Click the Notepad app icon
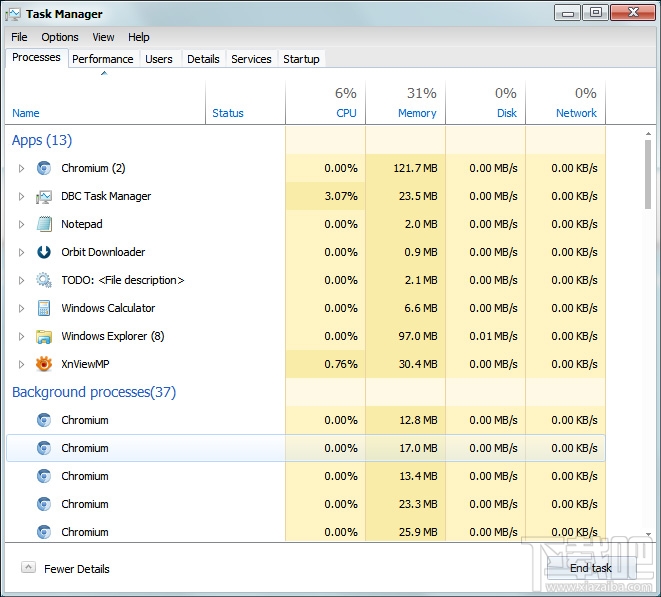661x597 pixels. pos(44,224)
